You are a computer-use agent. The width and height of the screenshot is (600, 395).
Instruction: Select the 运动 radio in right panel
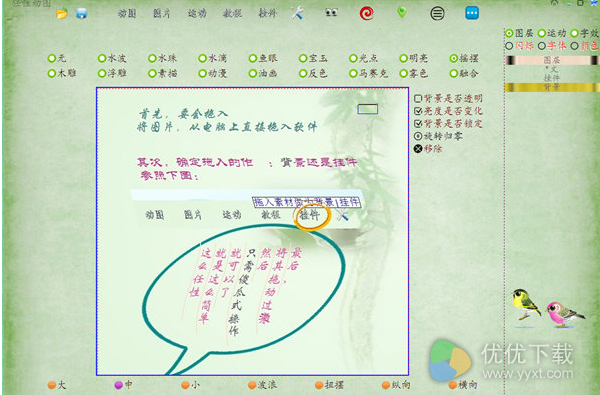[552, 33]
